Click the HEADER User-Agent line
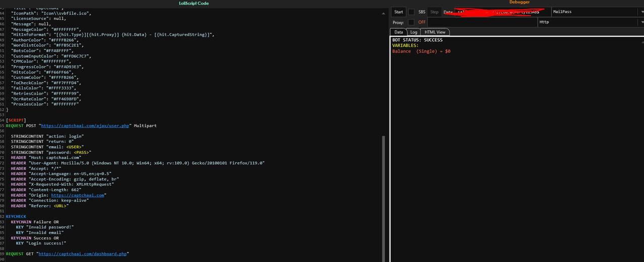Screen dimensions: 644x262 138,163
